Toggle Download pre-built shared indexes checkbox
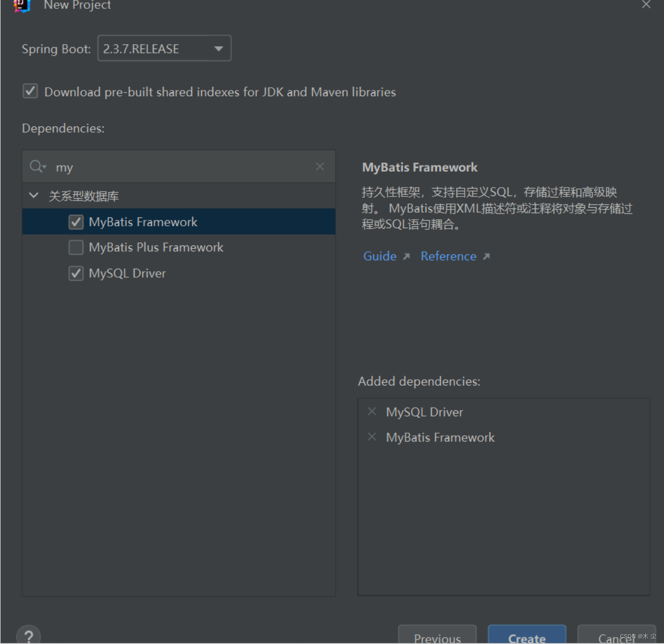Screen dimensions: 664x644 click(30, 91)
